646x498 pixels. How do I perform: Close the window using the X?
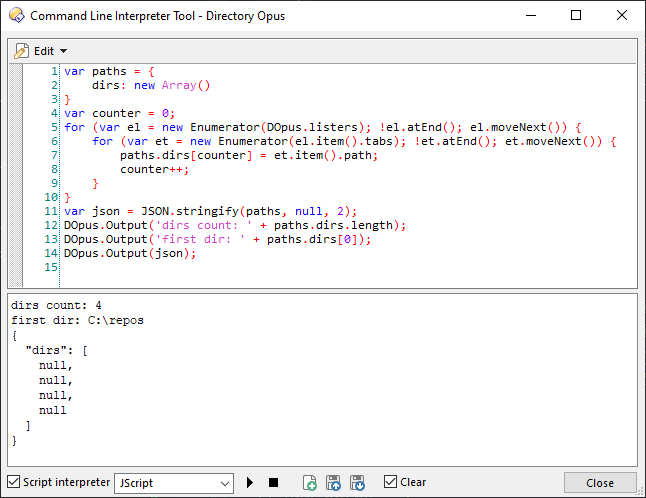pyautogui.click(x=622, y=16)
